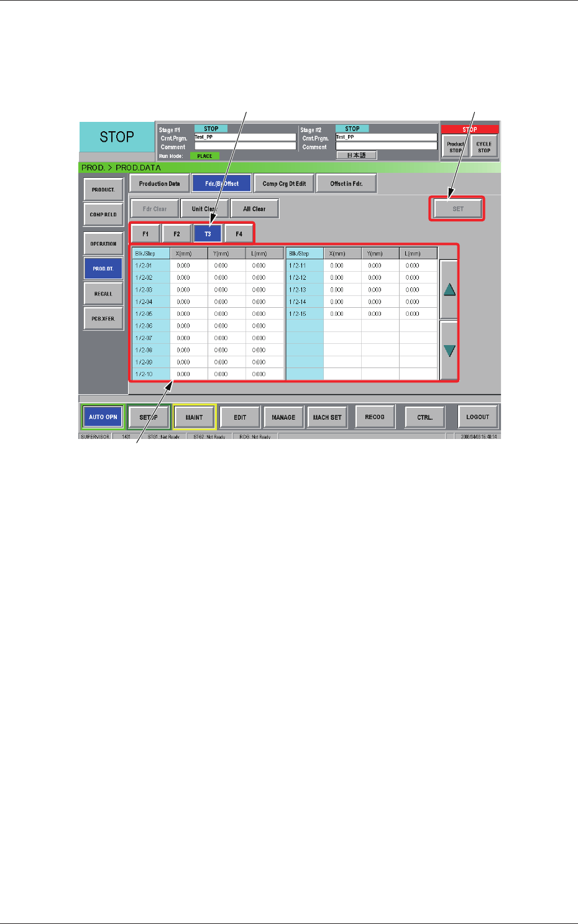Select row 1/2-09 in Blk/Step column
578x924 pixels.
[x=150, y=362]
